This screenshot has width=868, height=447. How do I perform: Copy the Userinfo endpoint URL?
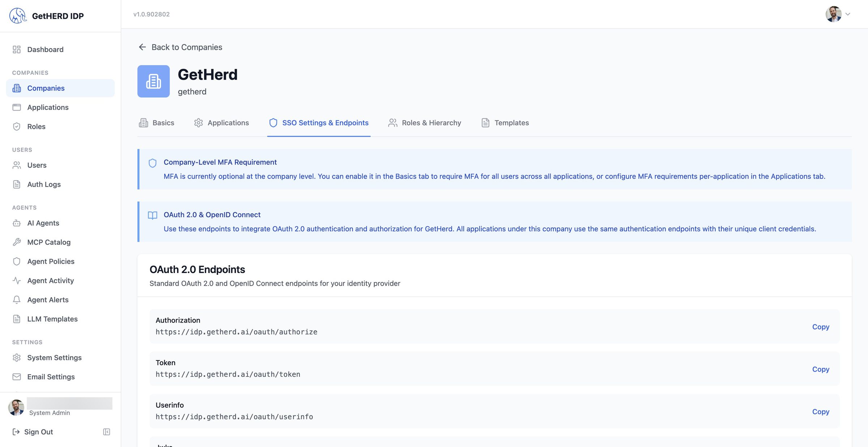pyautogui.click(x=821, y=412)
